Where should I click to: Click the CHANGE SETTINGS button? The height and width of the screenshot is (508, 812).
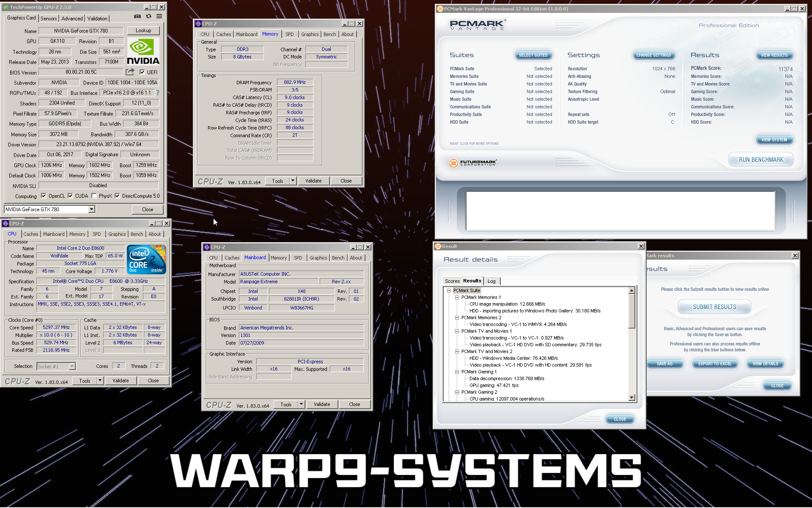pos(653,55)
